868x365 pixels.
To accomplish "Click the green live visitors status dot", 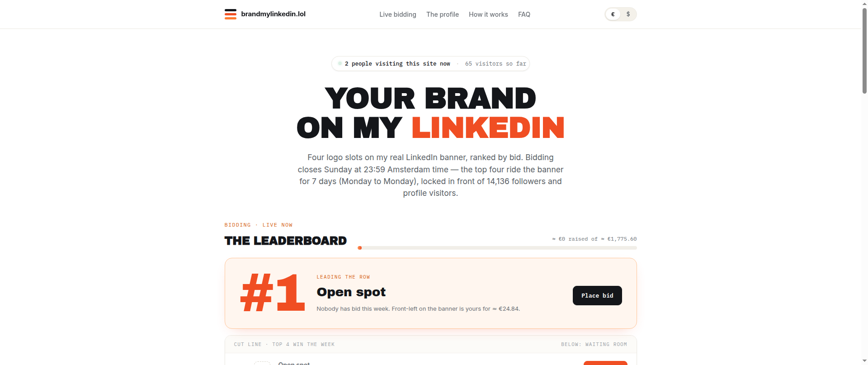I will pos(340,63).
